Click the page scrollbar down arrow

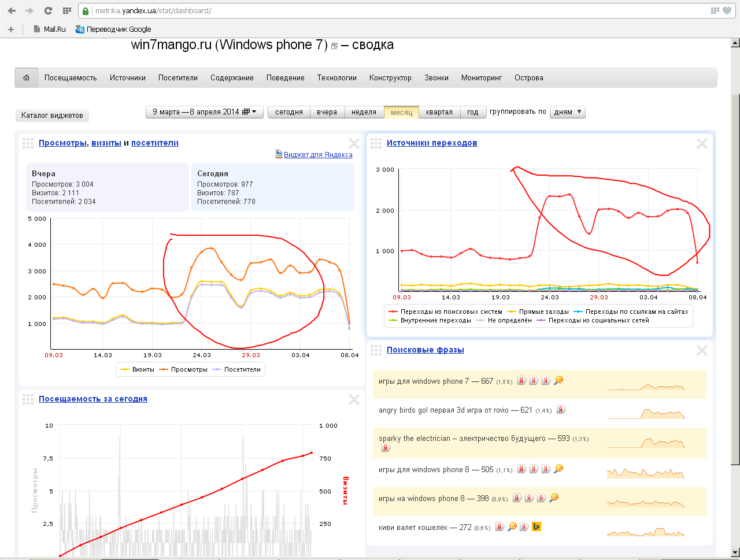pos(735,552)
